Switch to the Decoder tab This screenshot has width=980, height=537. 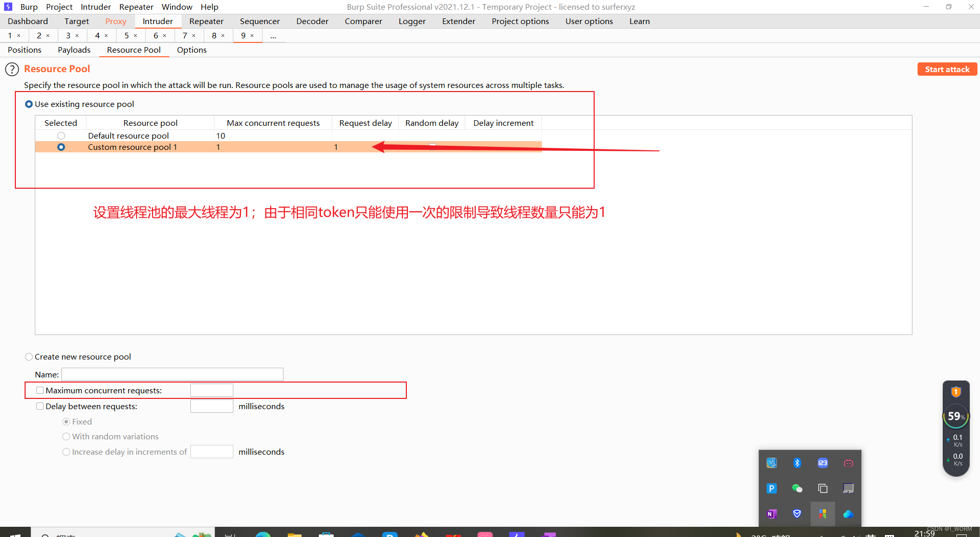(x=312, y=21)
